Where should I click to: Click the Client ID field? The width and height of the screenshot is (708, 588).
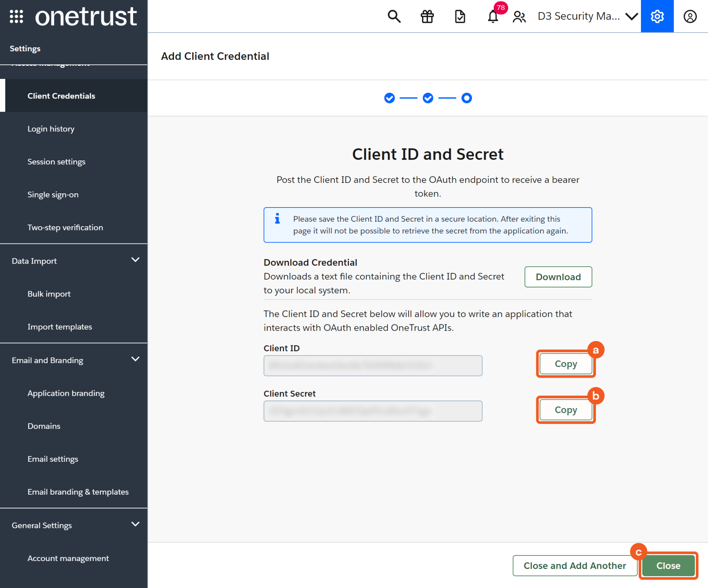pyautogui.click(x=373, y=366)
